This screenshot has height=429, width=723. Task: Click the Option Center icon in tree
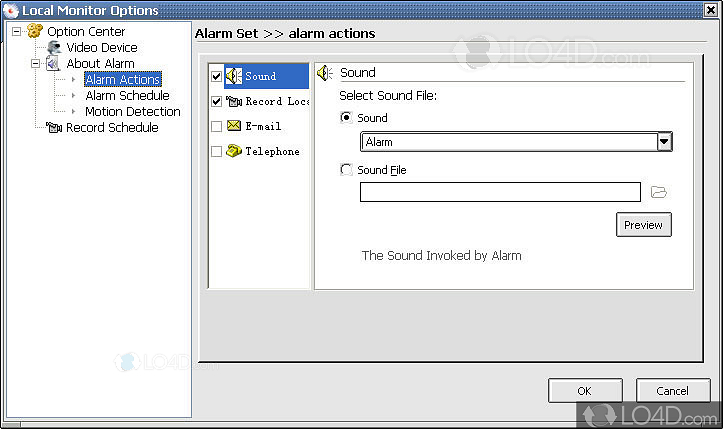point(35,31)
